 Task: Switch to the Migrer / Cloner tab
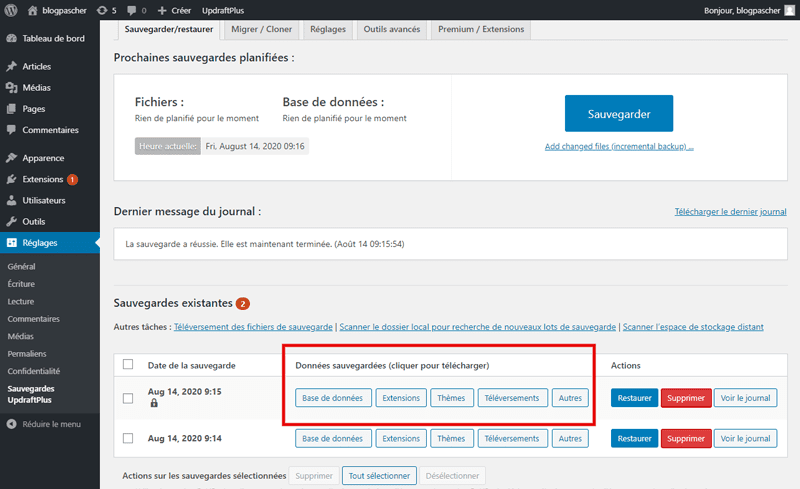pos(261,29)
